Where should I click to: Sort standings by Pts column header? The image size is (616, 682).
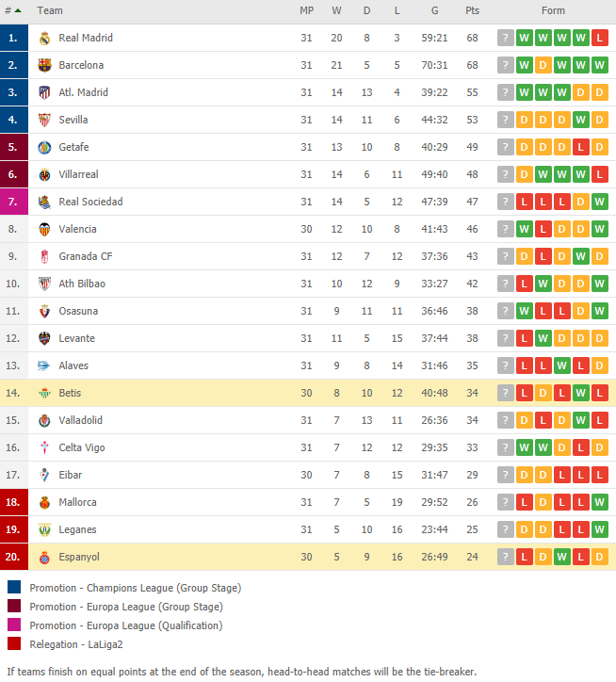(x=473, y=10)
